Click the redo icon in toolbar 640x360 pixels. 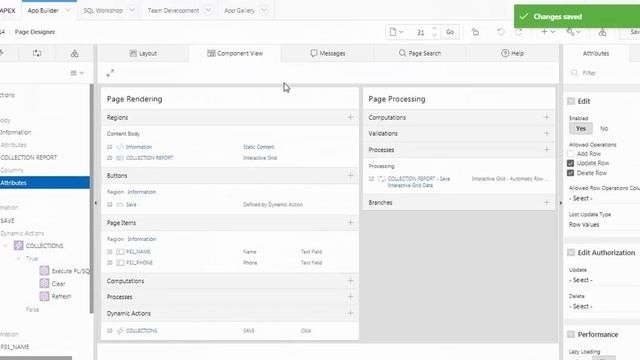tap(518, 32)
